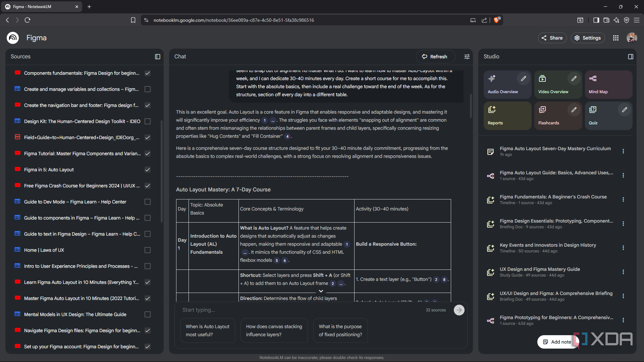Open Google apps grid
644x362 pixels.
[616, 38]
